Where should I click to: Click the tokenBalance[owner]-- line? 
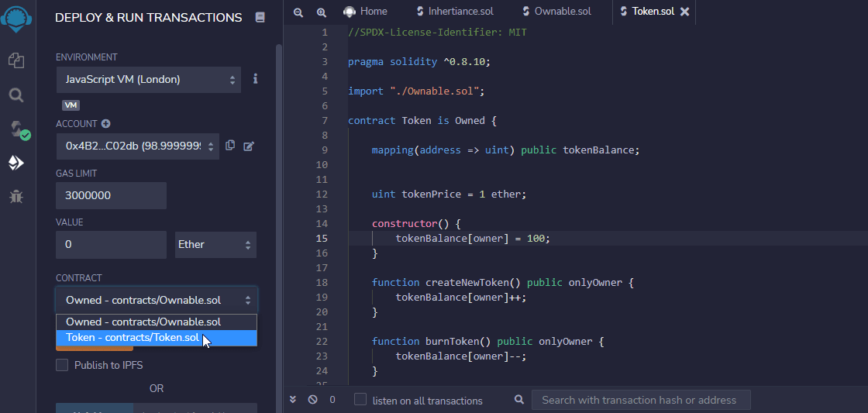pos(460,356)
